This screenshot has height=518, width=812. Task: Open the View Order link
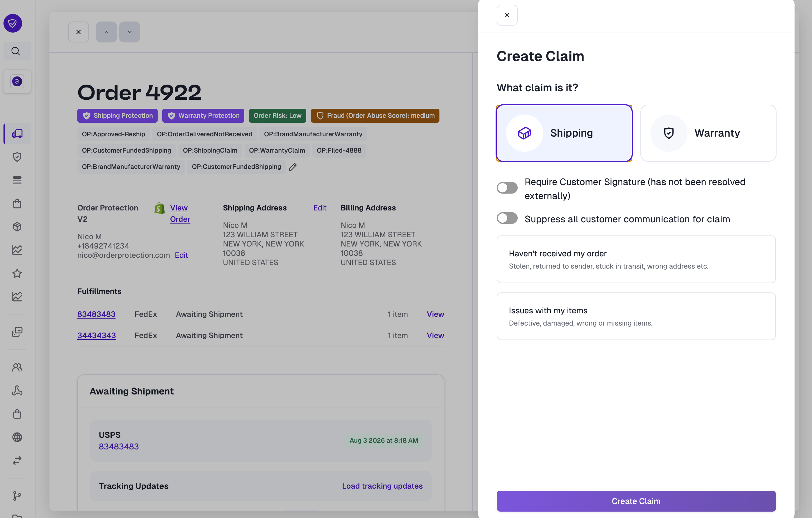180,214
